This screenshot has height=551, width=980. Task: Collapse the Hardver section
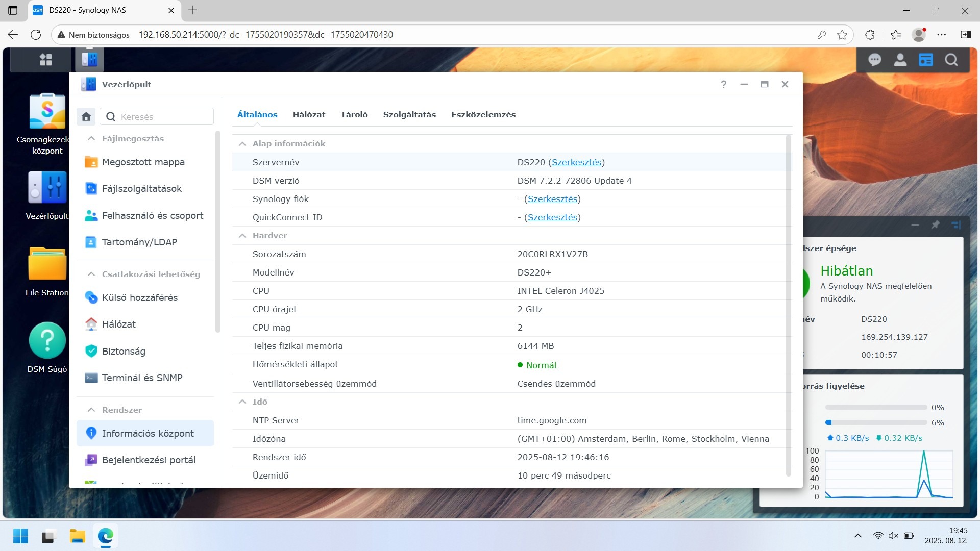242,236
